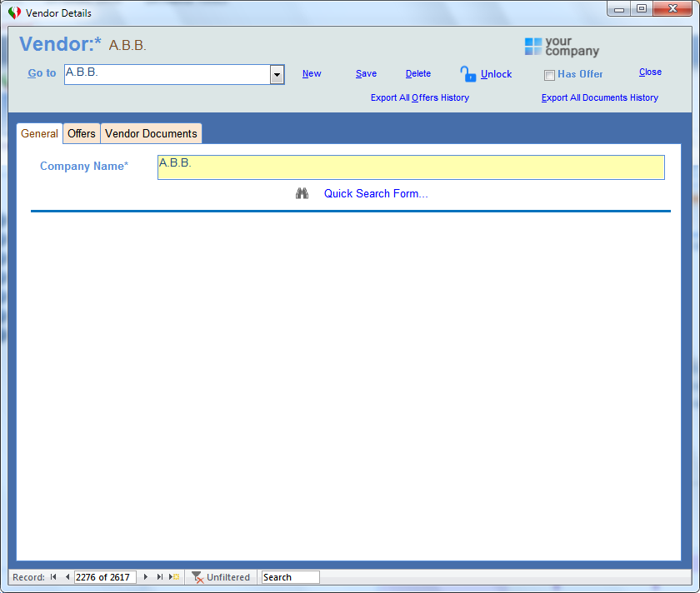Open the Quick Search Form link
This screenshot has height=593, width=700.
(376, 194)
